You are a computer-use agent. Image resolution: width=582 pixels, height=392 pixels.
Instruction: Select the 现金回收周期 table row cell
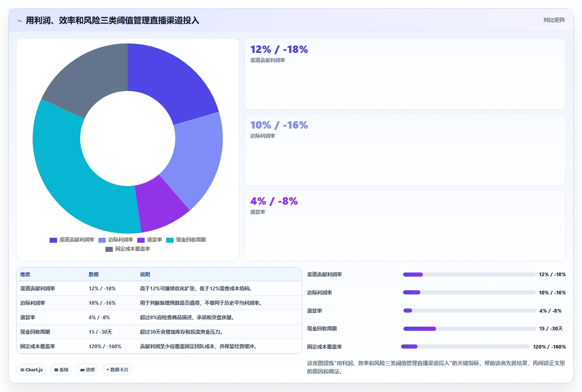(x=35, y=332)
